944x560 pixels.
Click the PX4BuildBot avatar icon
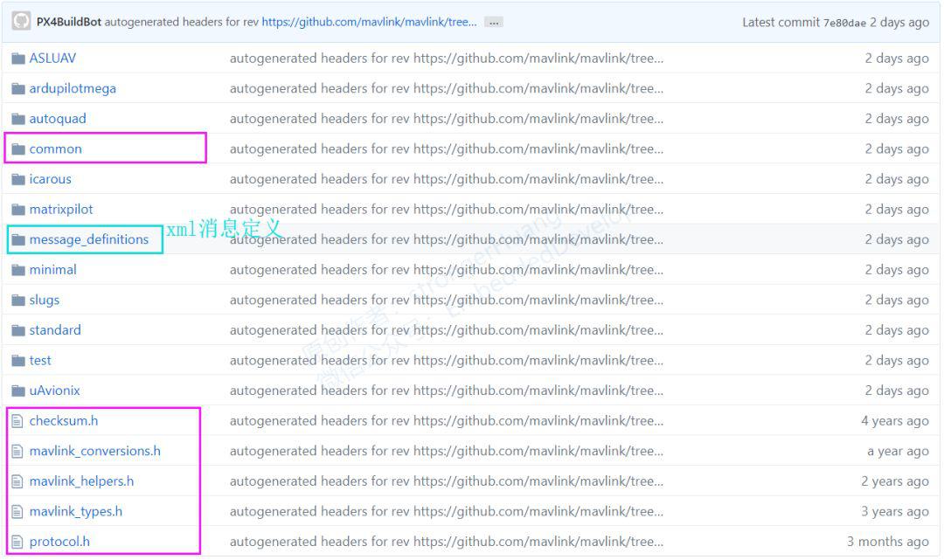click(x=21, y=21)
